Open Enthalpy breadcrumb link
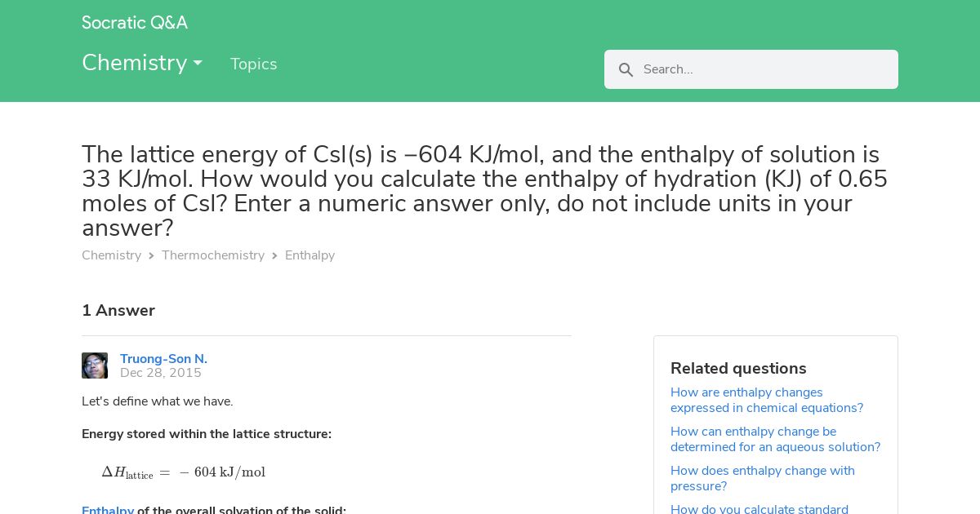Screen dimensions: 980x514 [310, 255]
